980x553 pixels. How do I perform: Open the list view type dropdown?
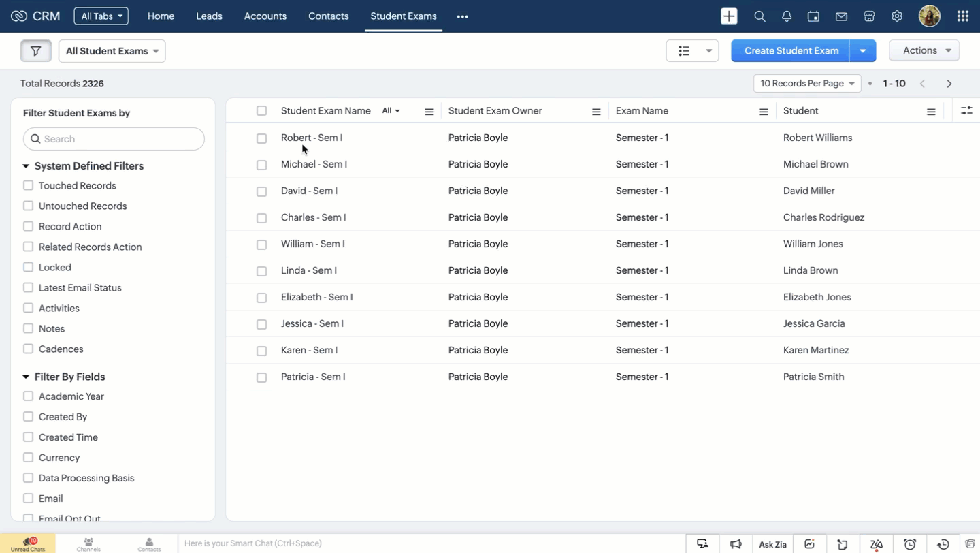point(692,51)
